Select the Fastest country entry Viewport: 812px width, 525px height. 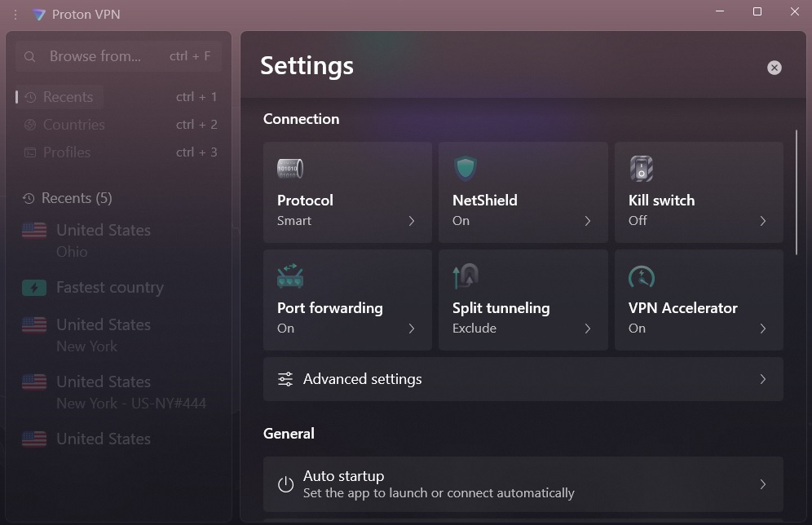tap(108, 287)
